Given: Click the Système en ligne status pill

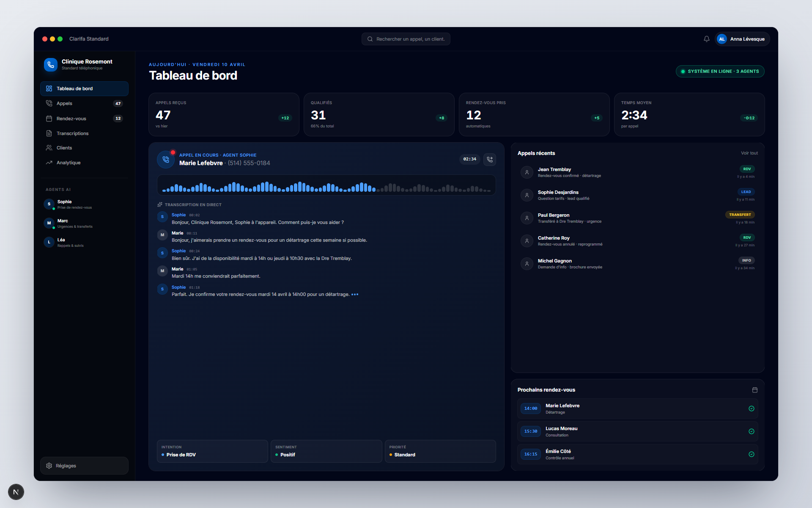Looking at the screenshot, I should (x=719, y=71).
